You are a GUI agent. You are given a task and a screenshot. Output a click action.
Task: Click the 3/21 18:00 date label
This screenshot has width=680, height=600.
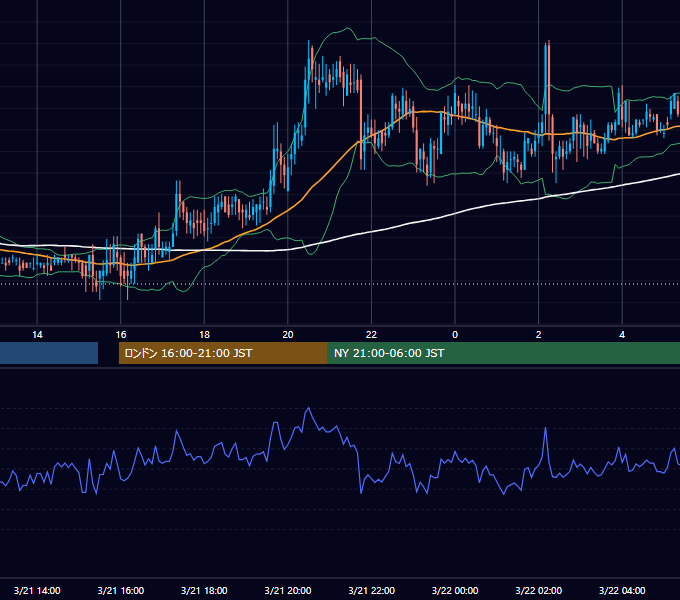pos(204,590)
